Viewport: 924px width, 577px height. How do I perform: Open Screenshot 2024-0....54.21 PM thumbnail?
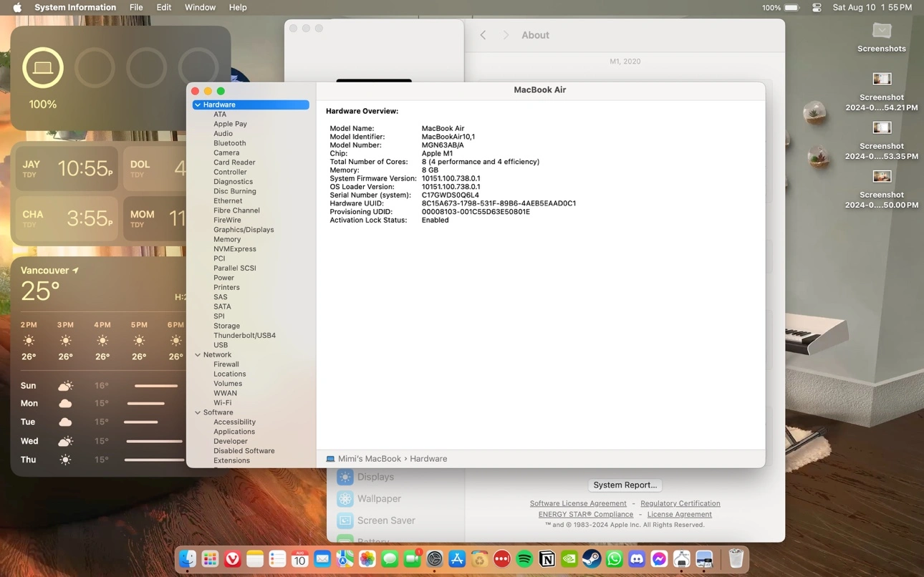[x=882, y=79]
